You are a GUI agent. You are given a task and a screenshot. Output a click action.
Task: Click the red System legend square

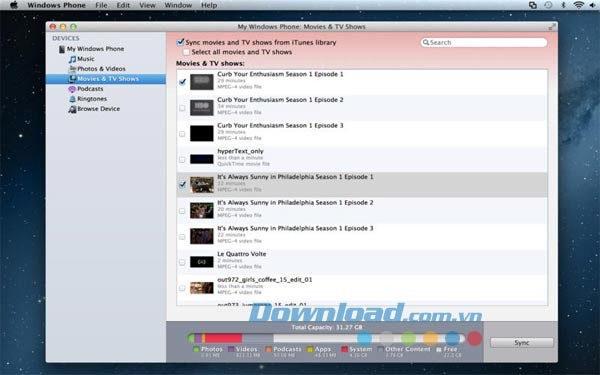pos(344,349)
